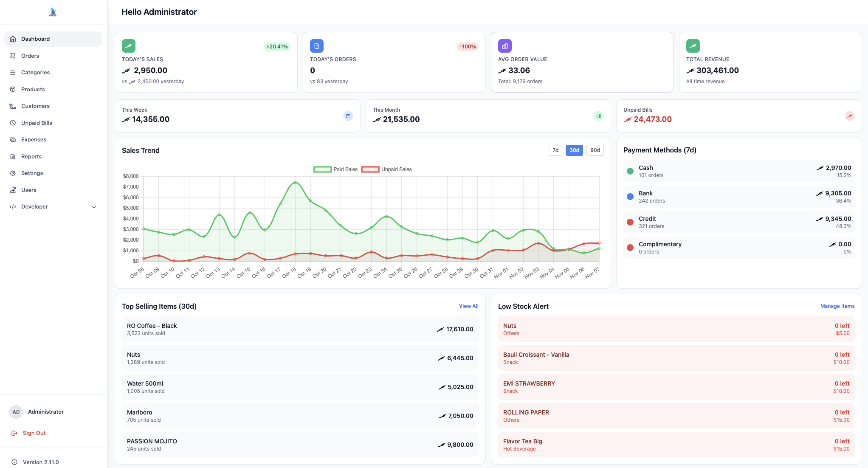Image resolution: width=868 pixels, height=468 pixels.
Task: Enable the 90d sales trend period
Action: 595,150
